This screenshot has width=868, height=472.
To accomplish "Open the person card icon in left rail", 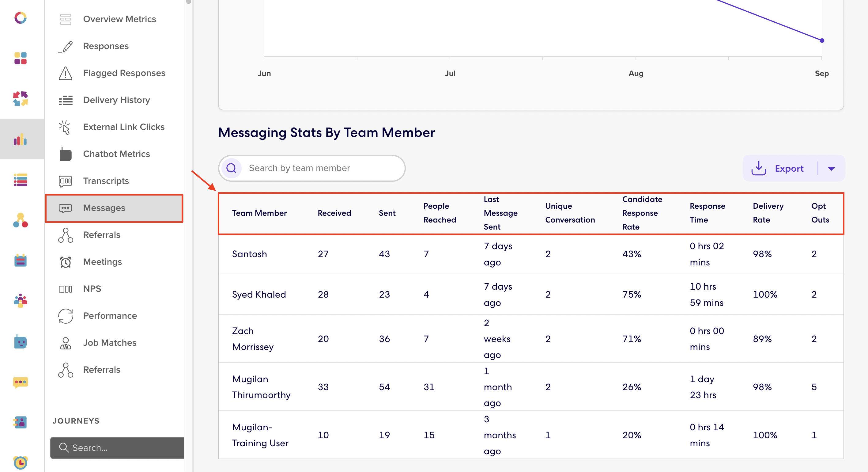I will pos(20,422).
